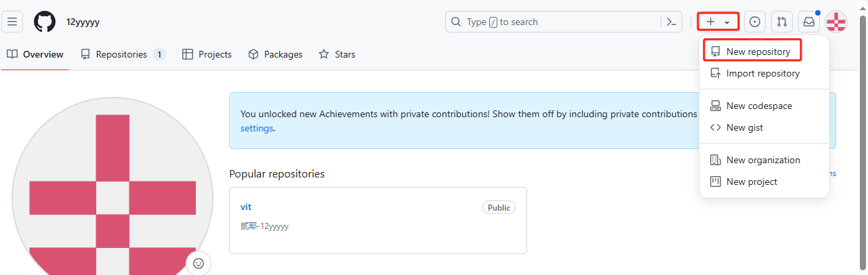
Task: Open the Packages tab
Action: tap(275, 54)
